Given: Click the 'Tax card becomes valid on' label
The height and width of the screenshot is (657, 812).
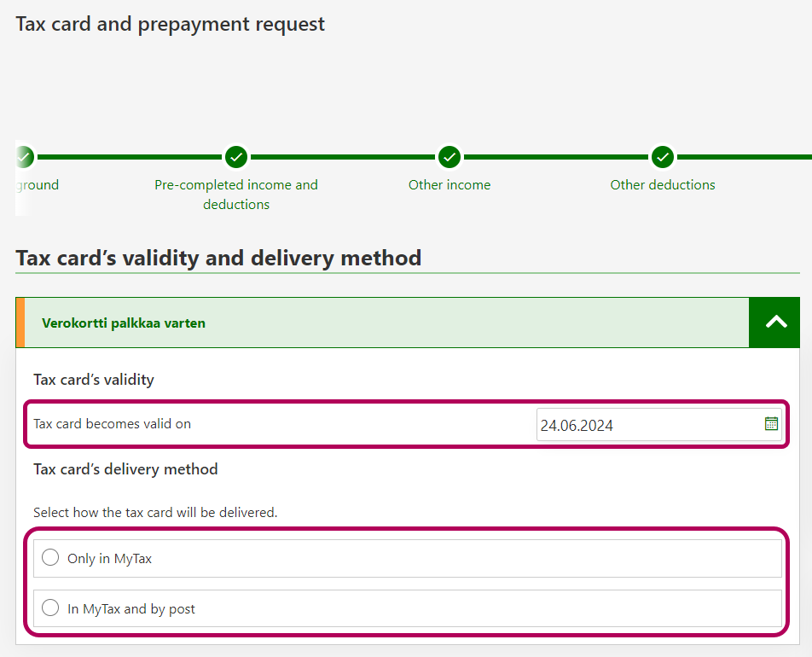Looking at the screenshot, I should point(112,424).
